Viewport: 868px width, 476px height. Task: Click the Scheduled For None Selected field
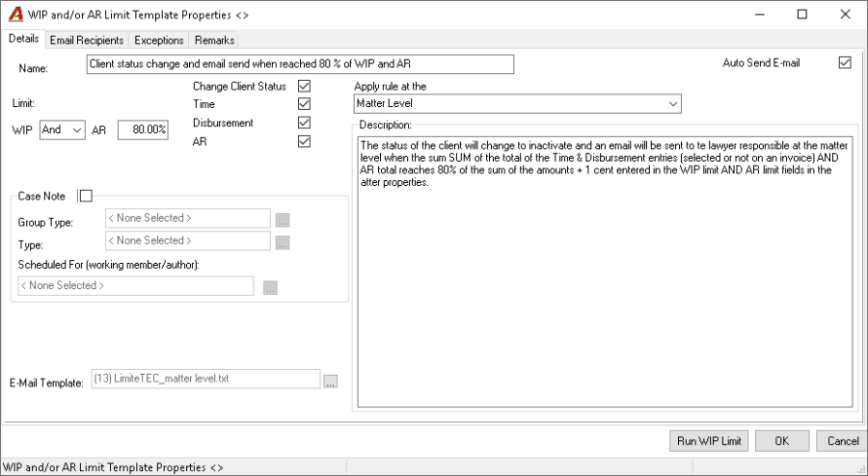click(136, 285)
